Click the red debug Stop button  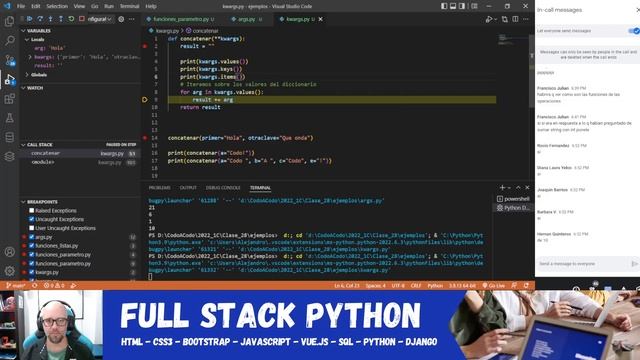click(x=82, y=19)
